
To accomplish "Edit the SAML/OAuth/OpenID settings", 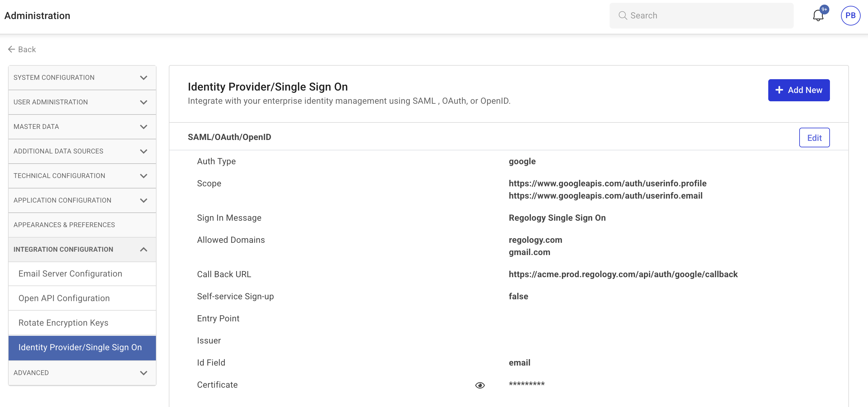I will pos(814,138).
